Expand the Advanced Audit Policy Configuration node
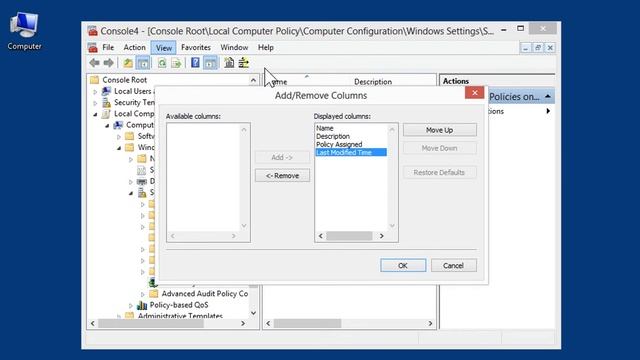Screen dimensions: 640x360 (x=142, y=294)
